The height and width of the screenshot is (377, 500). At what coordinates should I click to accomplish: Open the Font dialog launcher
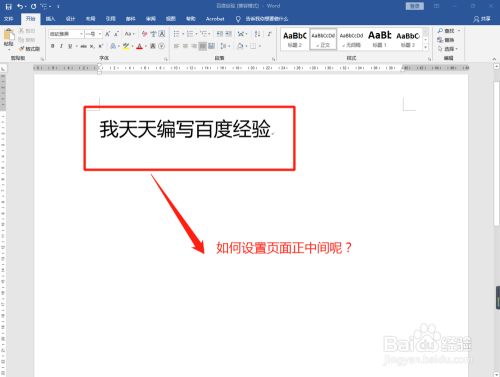166,59
